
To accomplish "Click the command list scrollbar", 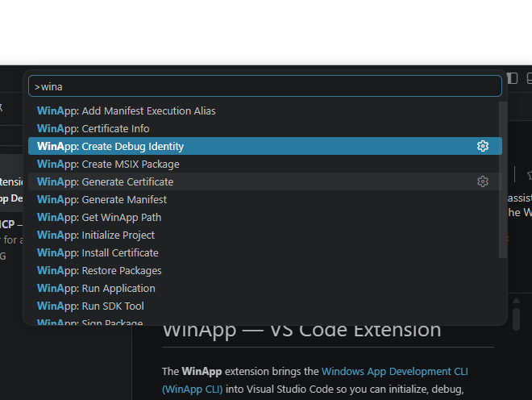I will pyautogui.click(x=503, y=180).
